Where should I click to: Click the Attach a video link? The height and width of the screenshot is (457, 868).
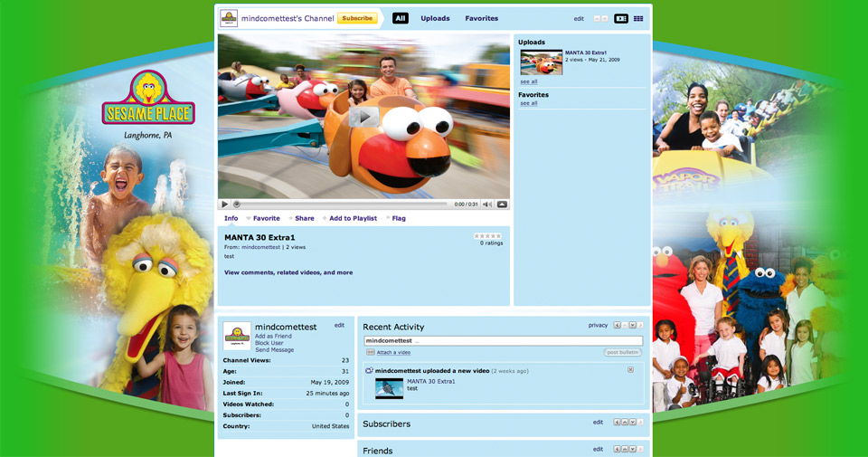[393, 352]
